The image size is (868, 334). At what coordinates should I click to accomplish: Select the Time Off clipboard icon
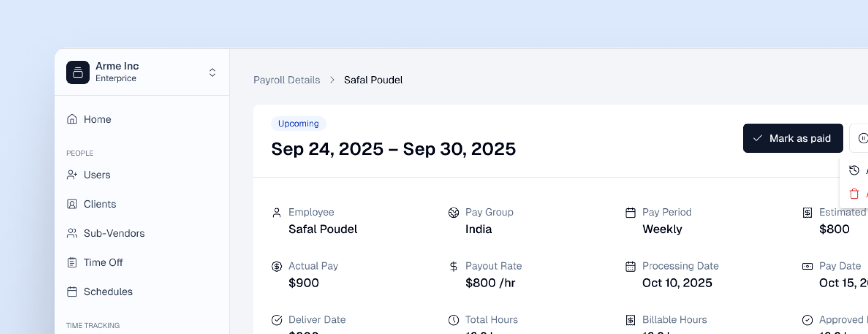pos(72,263)
